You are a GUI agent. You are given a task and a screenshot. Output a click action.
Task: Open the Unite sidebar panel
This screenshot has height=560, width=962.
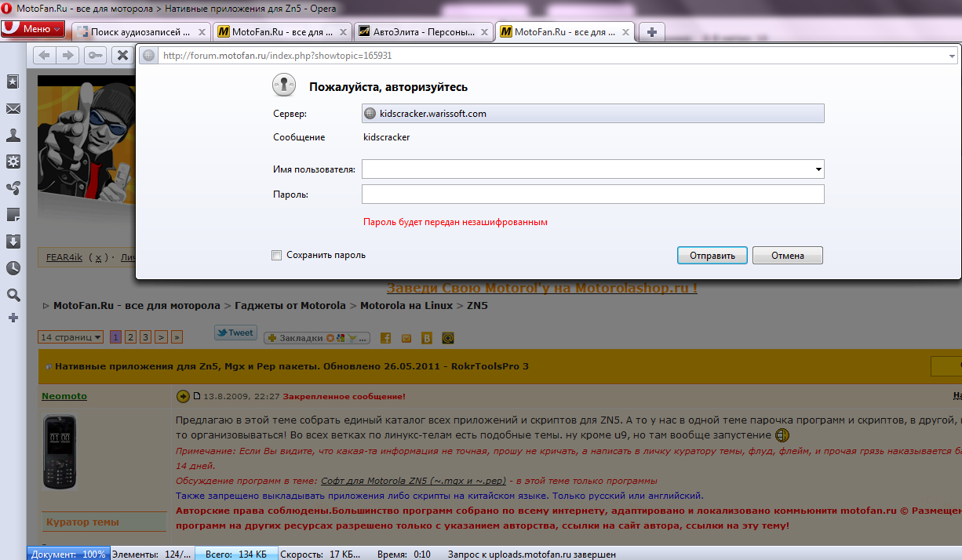coord(13,188)
